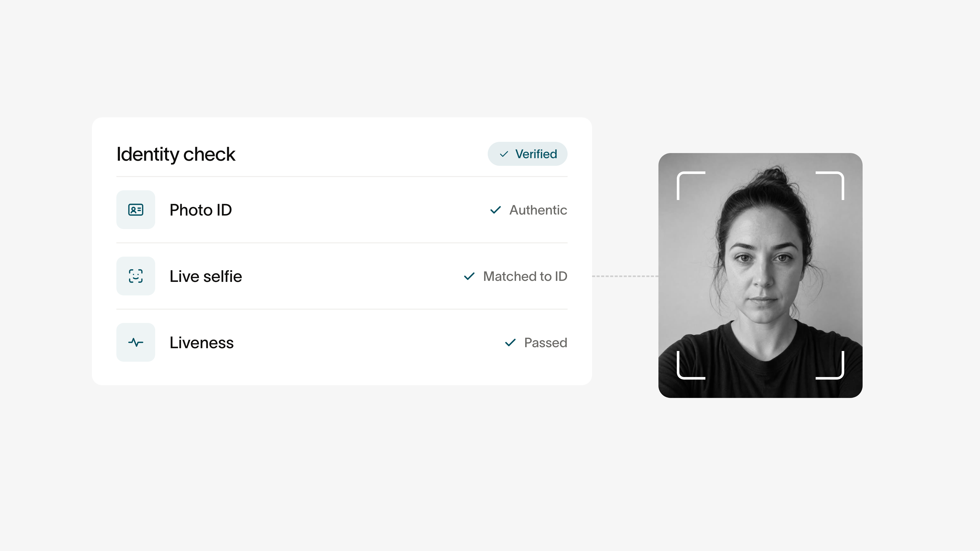This screenshot has height=551, width=980.
Task: Click the bottom-right scan frame corner bracket
Action: click(x=830, y=365)
